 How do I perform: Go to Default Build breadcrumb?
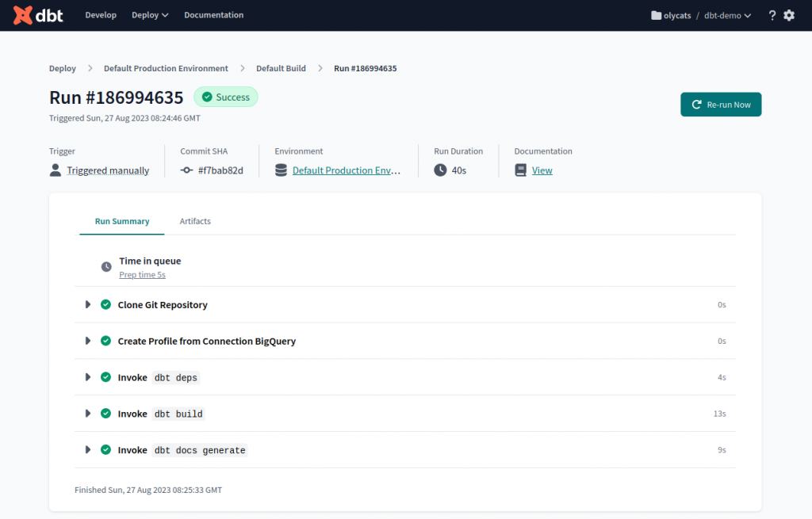pyautogui.click(x=281, y=68)
